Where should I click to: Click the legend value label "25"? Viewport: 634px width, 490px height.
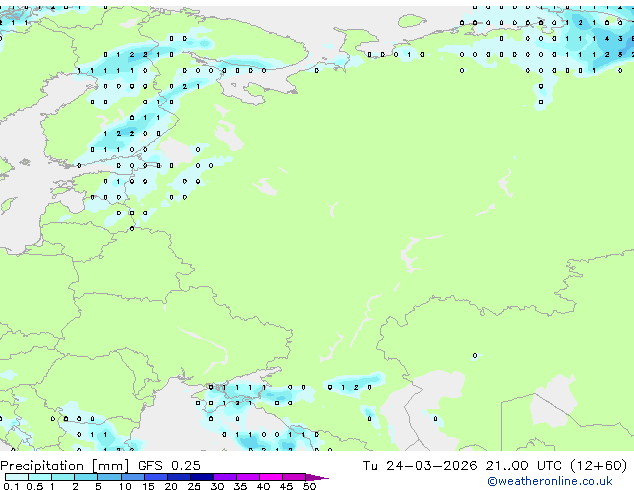tap(194, 486)
